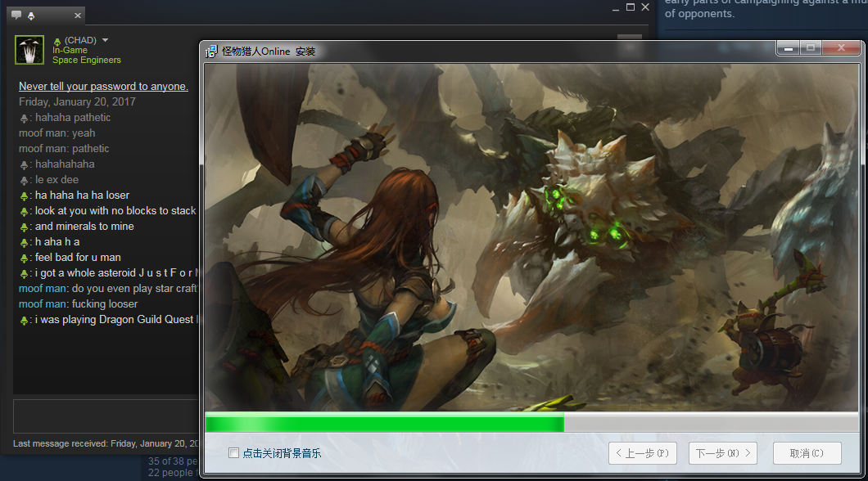Select the 'i got a whole asteroid' message

pyautogui.click(x=115, y=272)
